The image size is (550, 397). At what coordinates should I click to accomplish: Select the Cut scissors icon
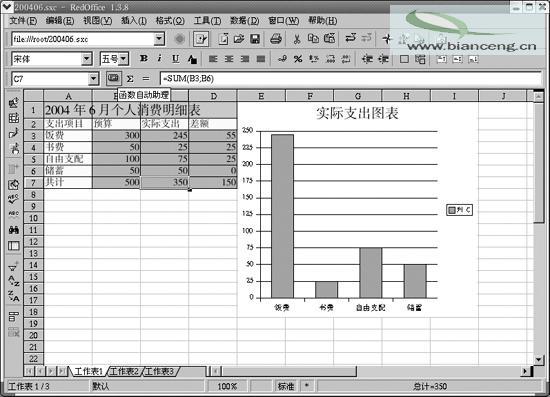[297, 39]
